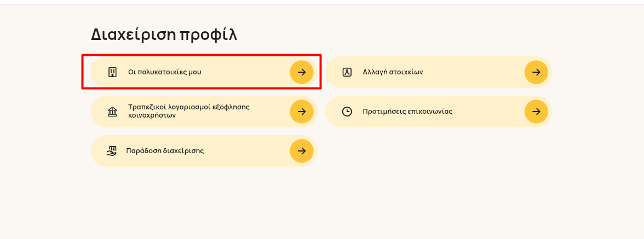Select the 'Αλλαγή στοιχείων' text label

pos(393,72)
